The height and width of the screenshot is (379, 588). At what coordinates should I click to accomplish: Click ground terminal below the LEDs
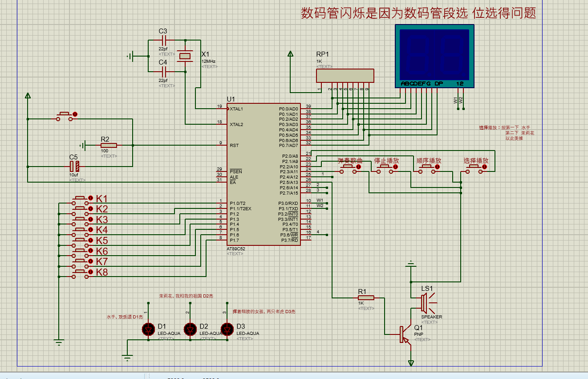[128, 357]
